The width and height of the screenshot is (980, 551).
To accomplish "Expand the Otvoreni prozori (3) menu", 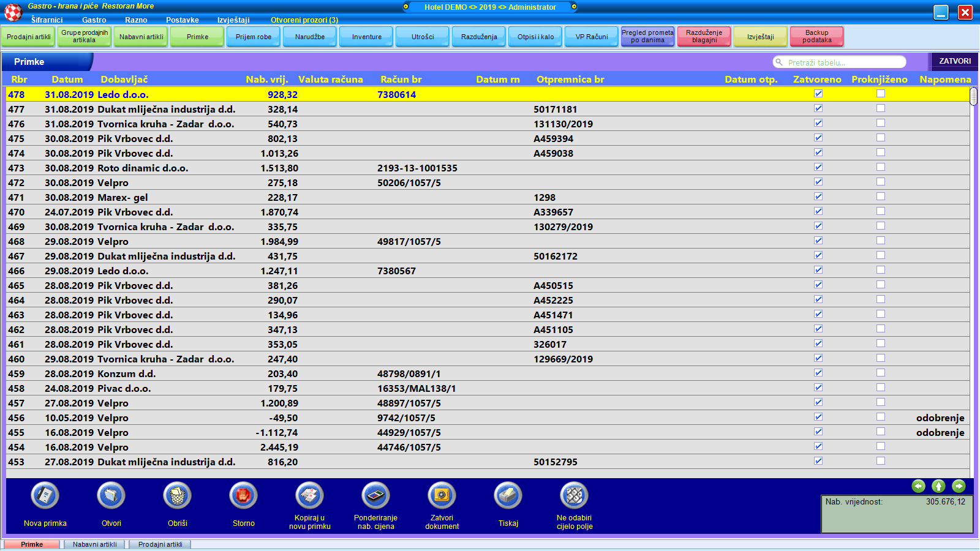I will pos(304,20).
